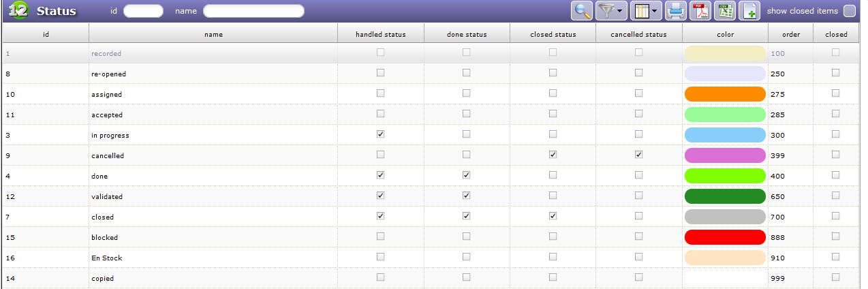This screenshot has height=289, width=868.
Task: Print the status list
Action: point(675,11)
